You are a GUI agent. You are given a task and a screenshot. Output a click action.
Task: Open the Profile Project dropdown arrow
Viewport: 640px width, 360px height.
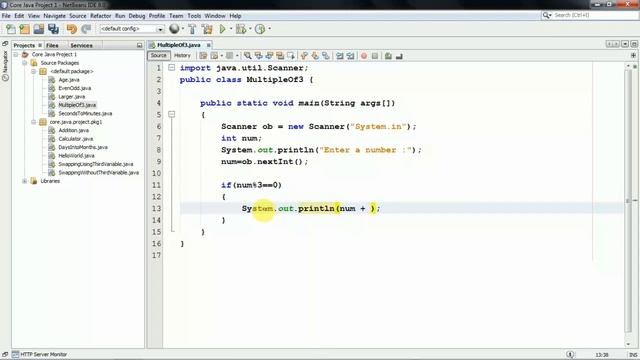tap(269, 29)
